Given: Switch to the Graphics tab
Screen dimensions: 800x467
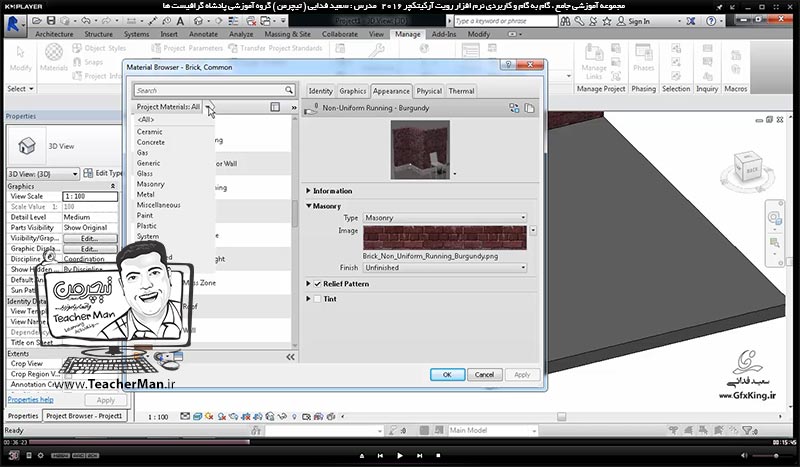Looking at the screenshot, I should (353, 91).
